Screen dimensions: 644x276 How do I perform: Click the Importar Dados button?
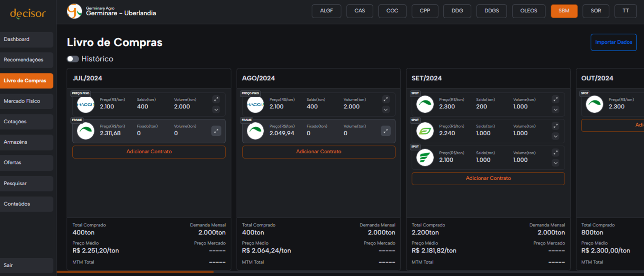pos(614,42)
